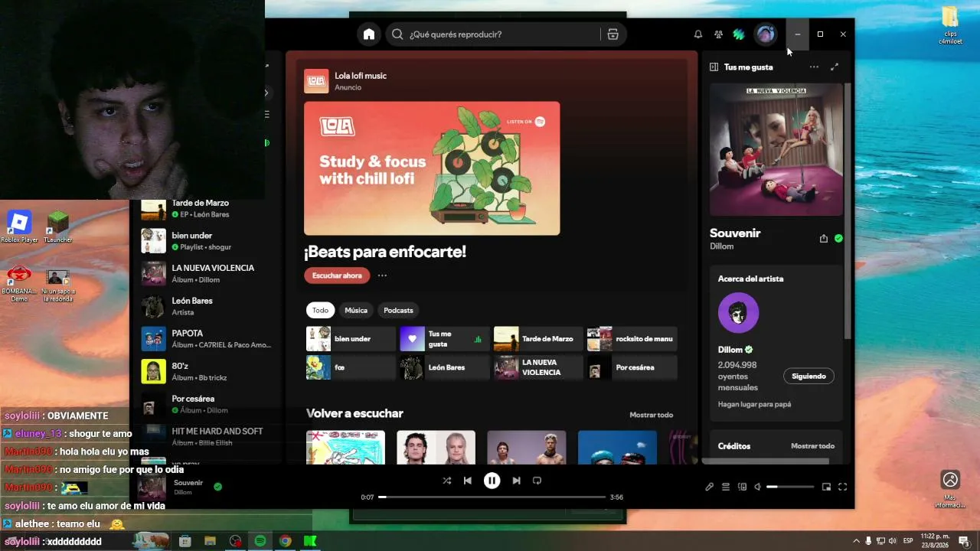Open the 'Por cesárea' shortcut tile
The image size is (980, 551).
[632, 367]
